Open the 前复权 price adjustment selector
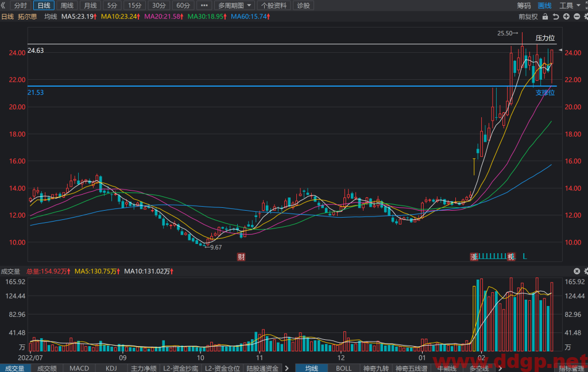 tap(528, 17)
